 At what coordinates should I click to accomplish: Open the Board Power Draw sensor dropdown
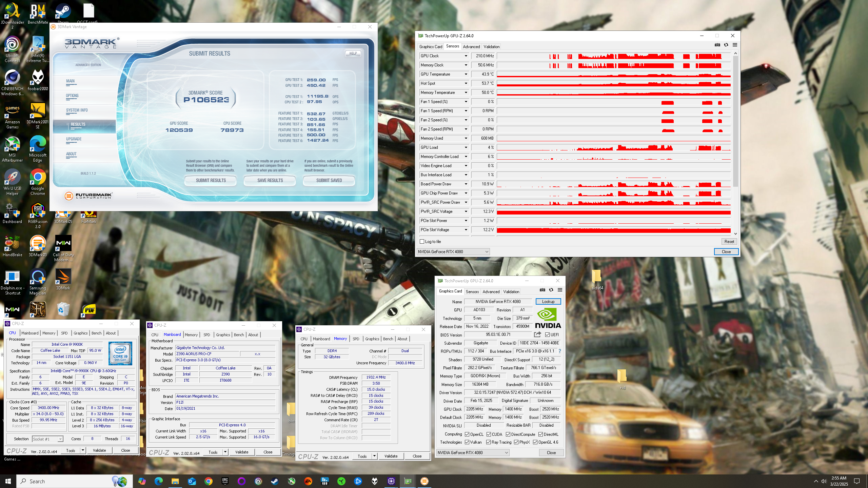tap(466, 184)
